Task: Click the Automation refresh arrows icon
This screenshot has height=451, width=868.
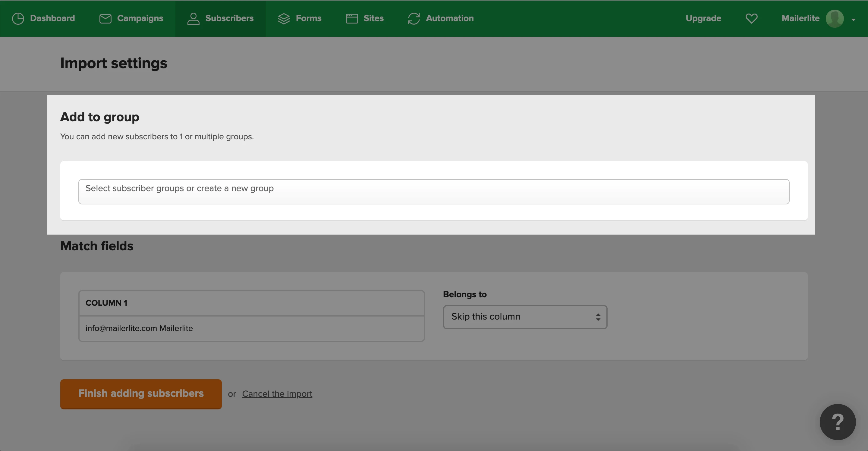Action: [x=414, y=18]
